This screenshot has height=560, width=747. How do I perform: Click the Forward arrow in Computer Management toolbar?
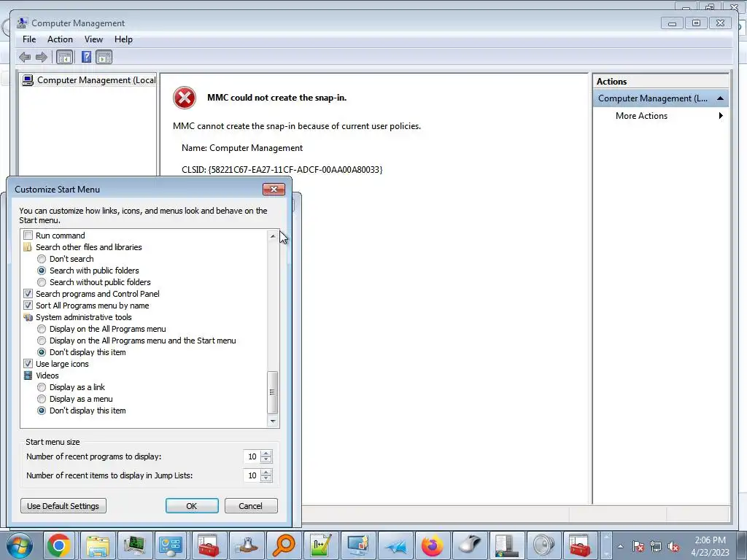[x=42, y=58]
